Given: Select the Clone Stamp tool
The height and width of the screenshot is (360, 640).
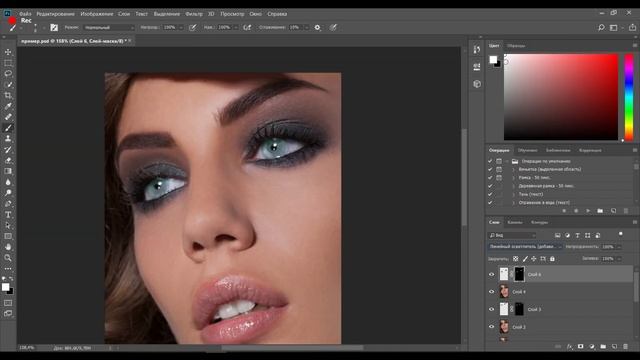Looking at the screenshot, I should (x=8, y=138).
